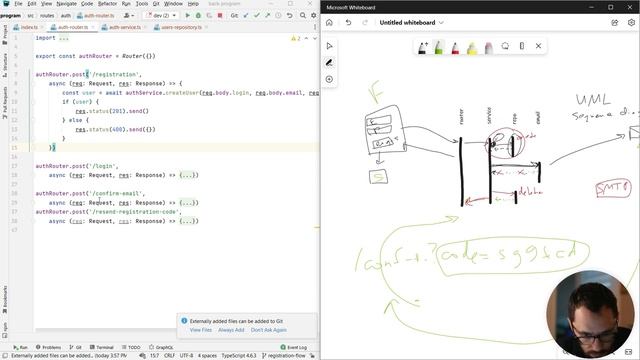Start debugging with the bug icon

coord(198,16)
